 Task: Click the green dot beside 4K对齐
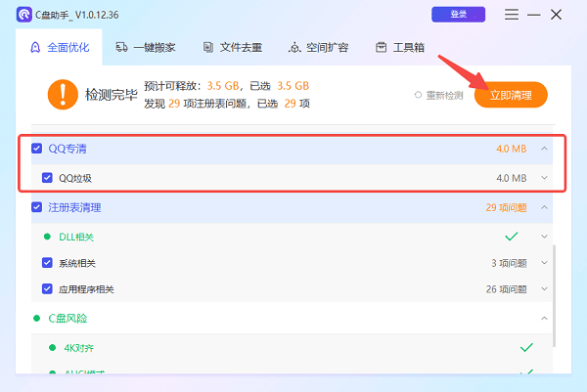53,348
